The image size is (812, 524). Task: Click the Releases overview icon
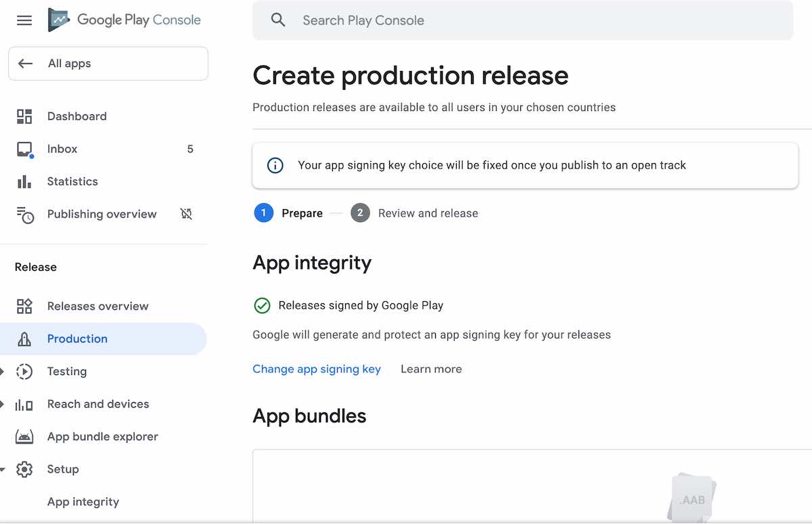click(24, 306)
